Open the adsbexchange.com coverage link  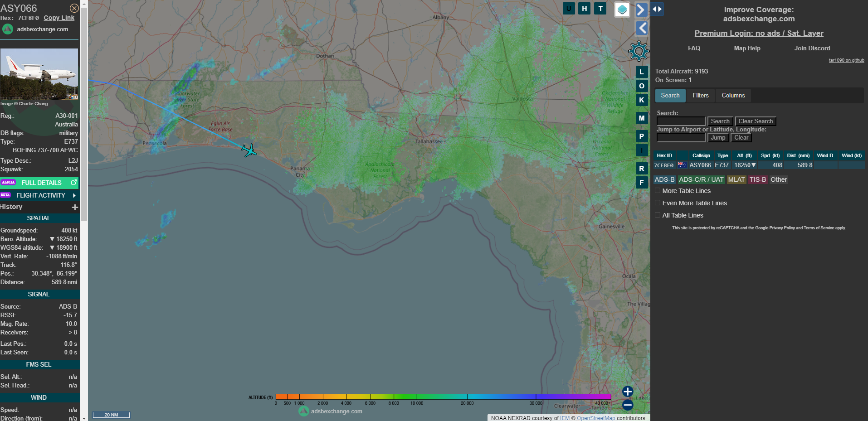759,19
